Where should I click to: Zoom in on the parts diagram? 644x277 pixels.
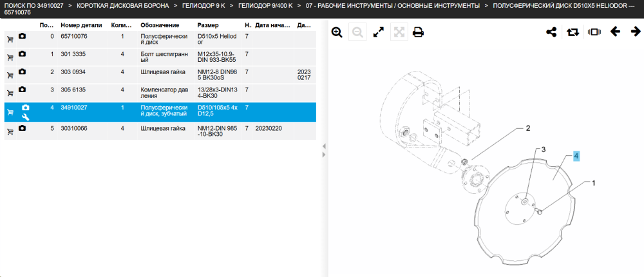pyautogui.click(x=337, y=32)
